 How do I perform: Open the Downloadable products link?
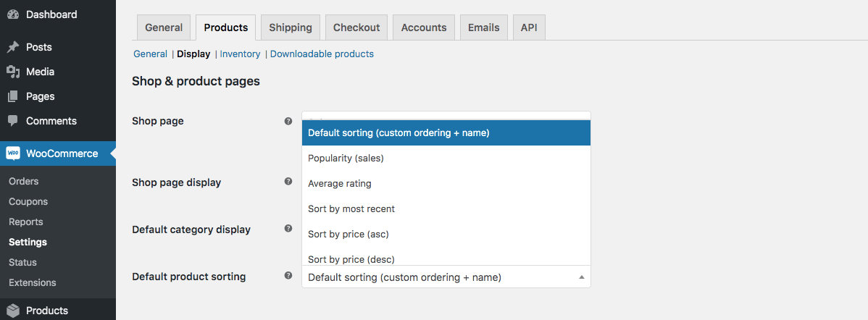point(322,54)
